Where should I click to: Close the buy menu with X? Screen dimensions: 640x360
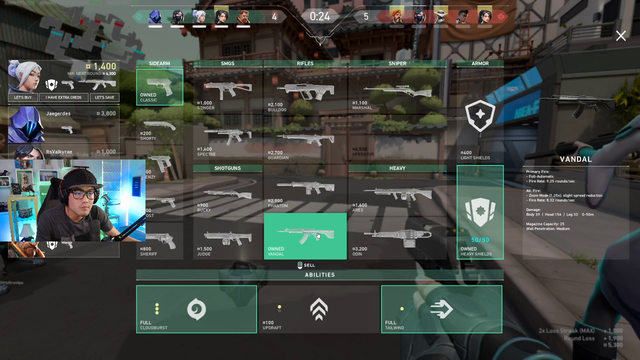click(x=621, y=36)
